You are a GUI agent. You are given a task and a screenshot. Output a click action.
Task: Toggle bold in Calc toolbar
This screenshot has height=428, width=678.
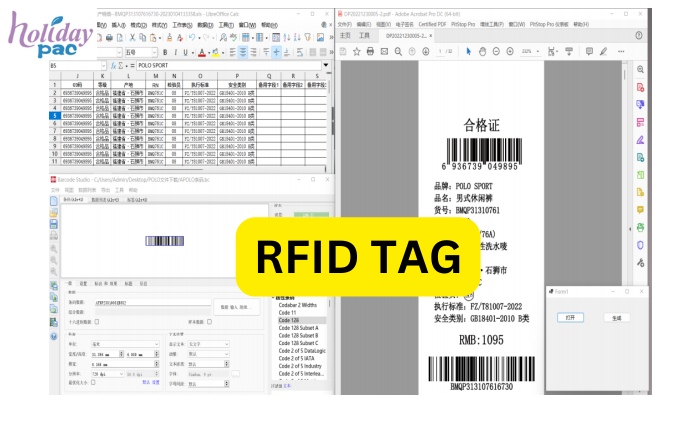pos(165,52)
